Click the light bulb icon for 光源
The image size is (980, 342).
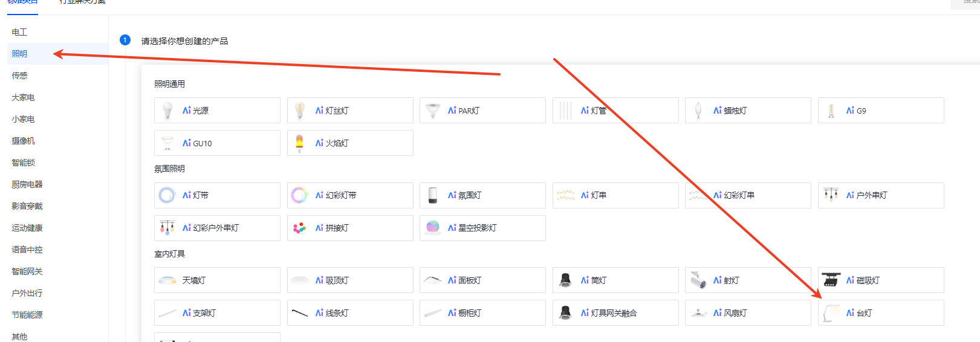(167, 111)
